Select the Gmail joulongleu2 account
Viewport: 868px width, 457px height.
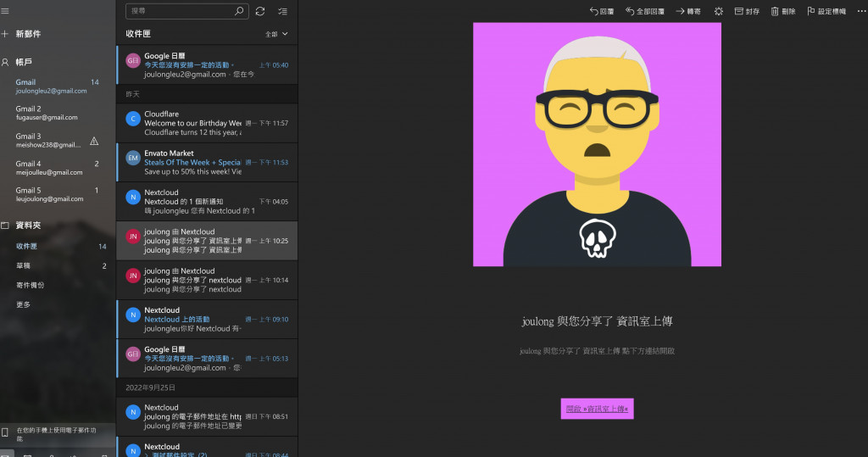pos(57,86)
